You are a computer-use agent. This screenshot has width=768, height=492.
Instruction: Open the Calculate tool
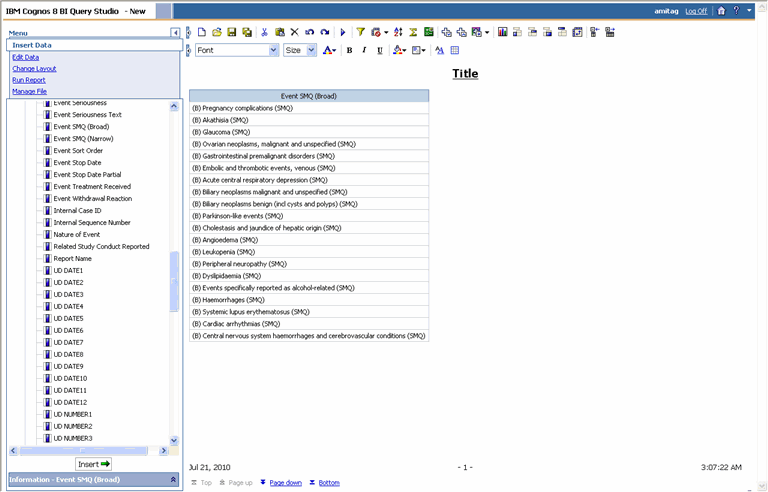coord(429,32)
